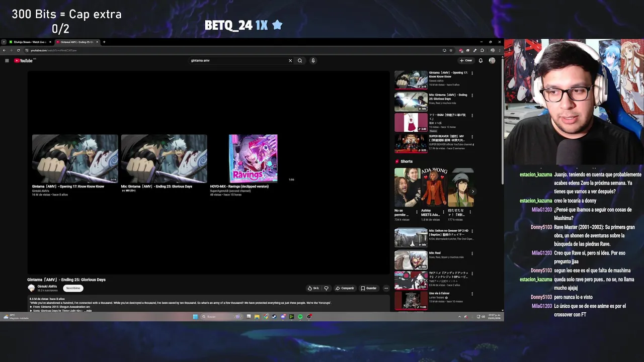The image size is (644, 362).
Task: Expand the description with '...más'
Action: click(89, 311)
